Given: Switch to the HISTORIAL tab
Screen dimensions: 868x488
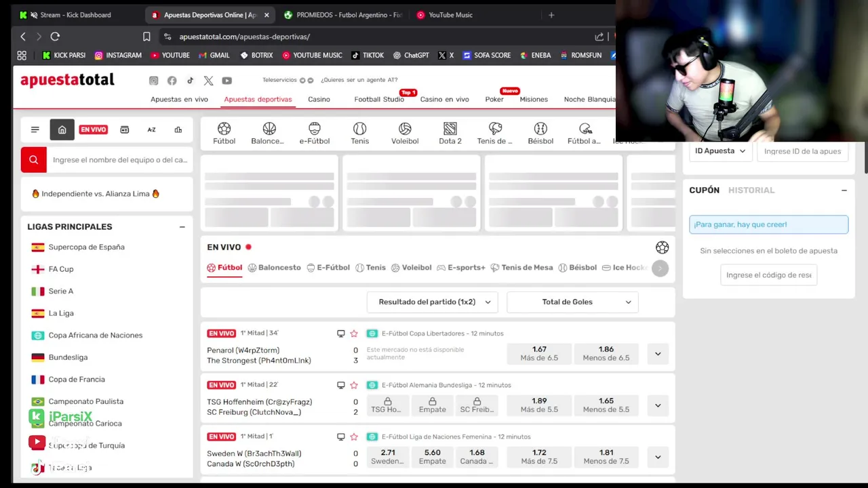Looking at the screenshot, I should click(751, 190).
